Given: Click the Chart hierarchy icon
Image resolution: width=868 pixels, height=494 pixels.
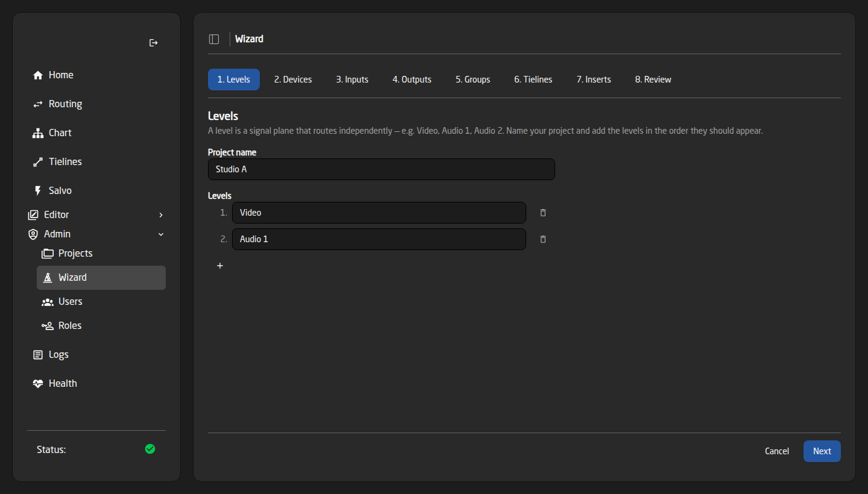Looking at the screenshot, I should click(x=38, y=133).
